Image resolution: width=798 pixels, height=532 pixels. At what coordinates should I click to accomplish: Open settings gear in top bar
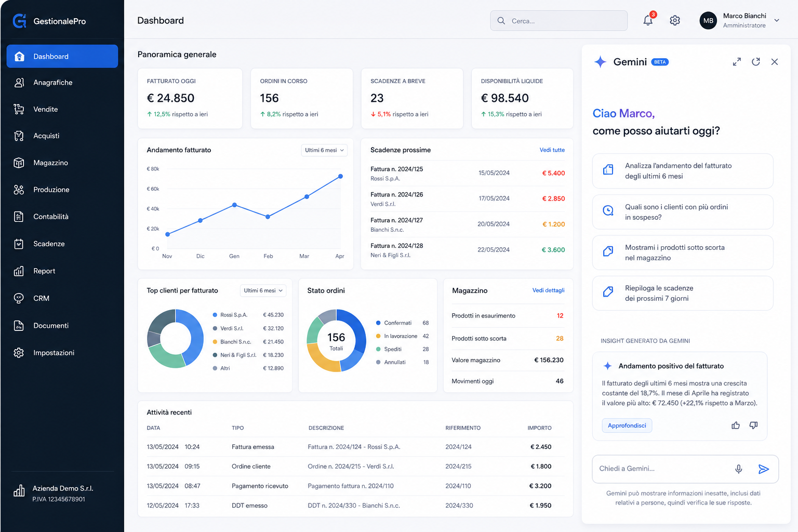[675, 20]
